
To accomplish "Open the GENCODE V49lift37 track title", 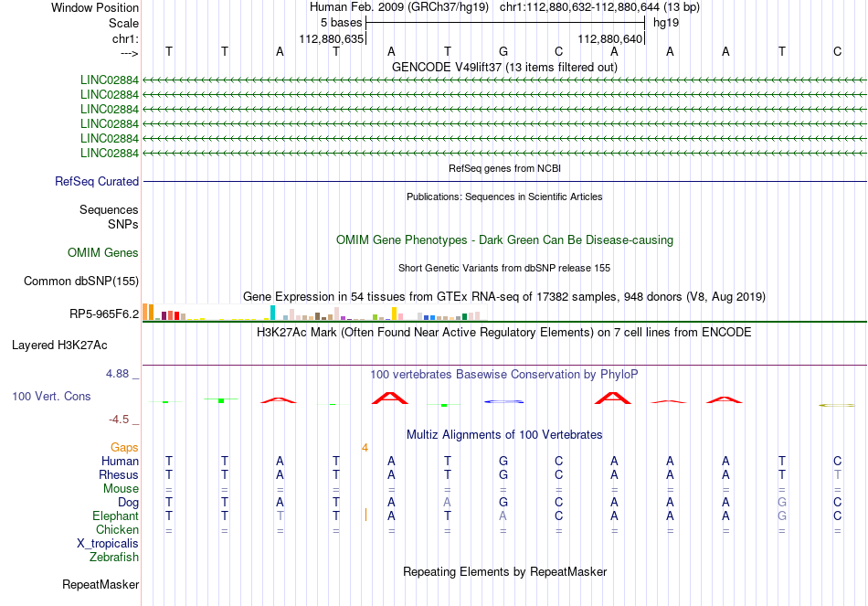I will [x=504, y=67].
